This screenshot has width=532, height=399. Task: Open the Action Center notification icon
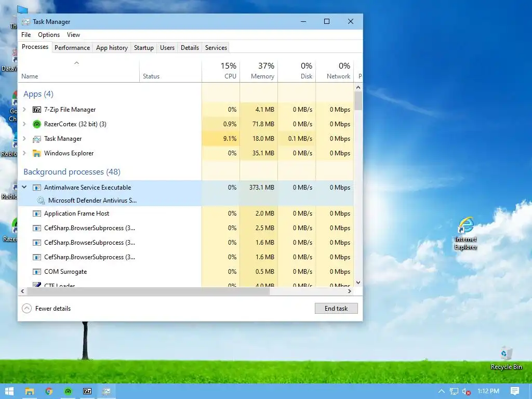pyautogui.click(x=515, y=391)
